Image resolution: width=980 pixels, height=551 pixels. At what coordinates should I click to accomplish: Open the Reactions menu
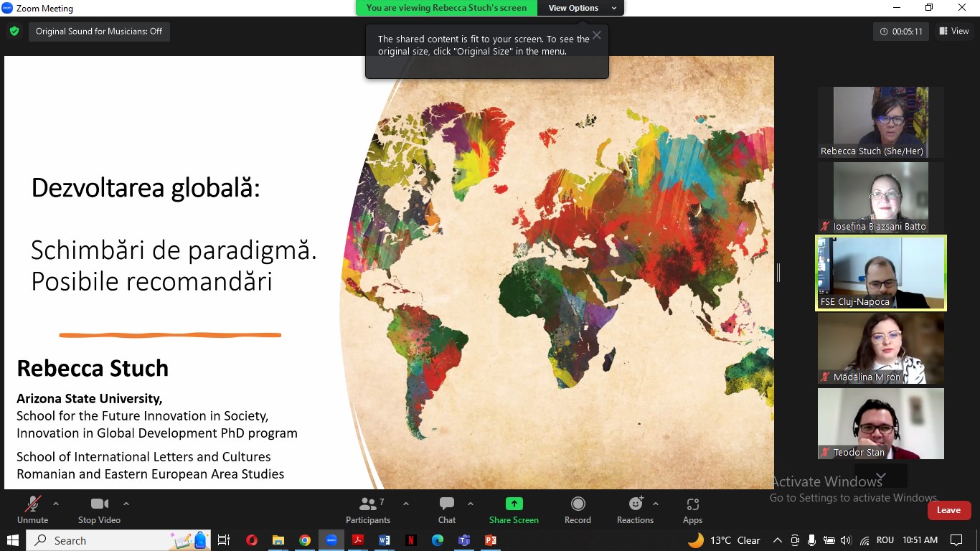tap(635, 510)
